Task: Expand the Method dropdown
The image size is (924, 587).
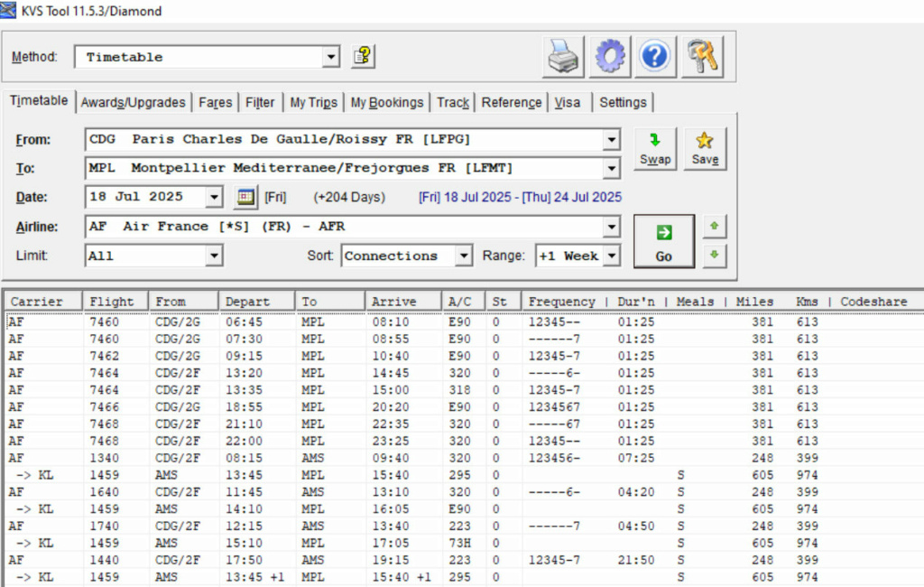Action: (331, 57)
